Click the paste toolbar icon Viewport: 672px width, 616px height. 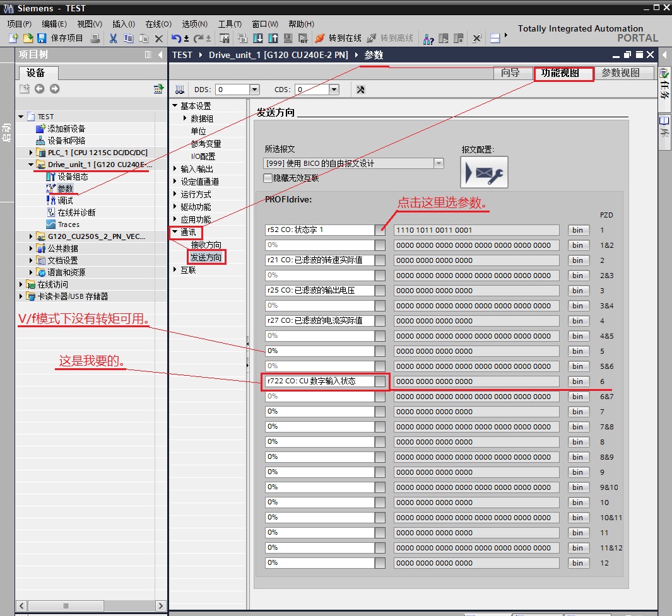pyautogui.click(x=144, y=38)
